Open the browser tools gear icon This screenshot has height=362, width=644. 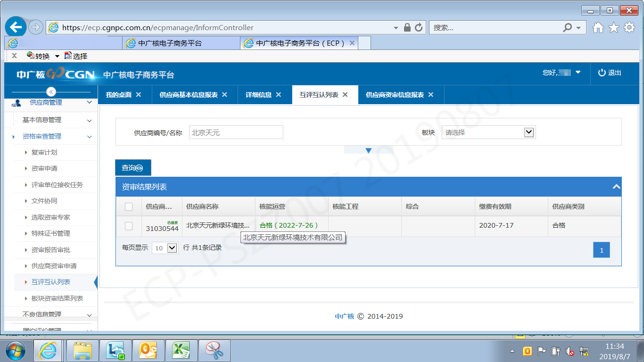pos(629,28)
